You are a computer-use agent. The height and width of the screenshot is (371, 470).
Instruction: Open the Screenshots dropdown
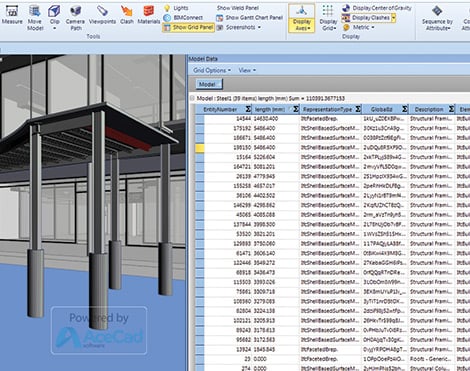click(x=239, y=27)
